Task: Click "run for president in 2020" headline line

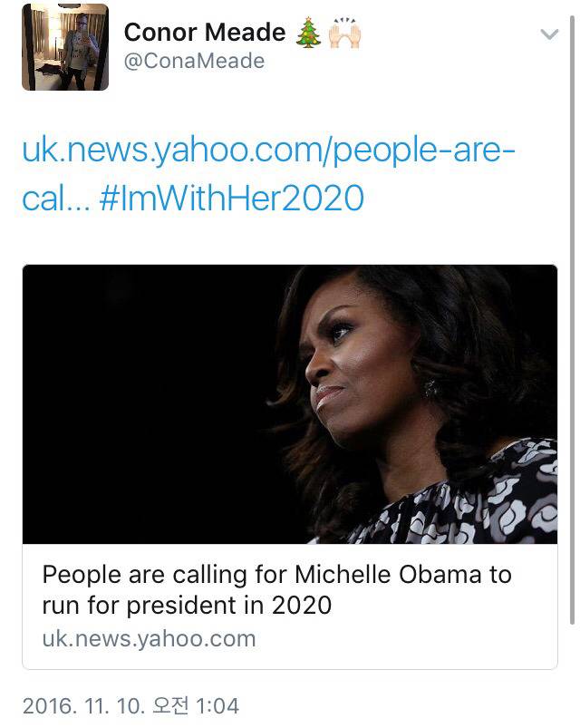Action: [x=187, y=605]
